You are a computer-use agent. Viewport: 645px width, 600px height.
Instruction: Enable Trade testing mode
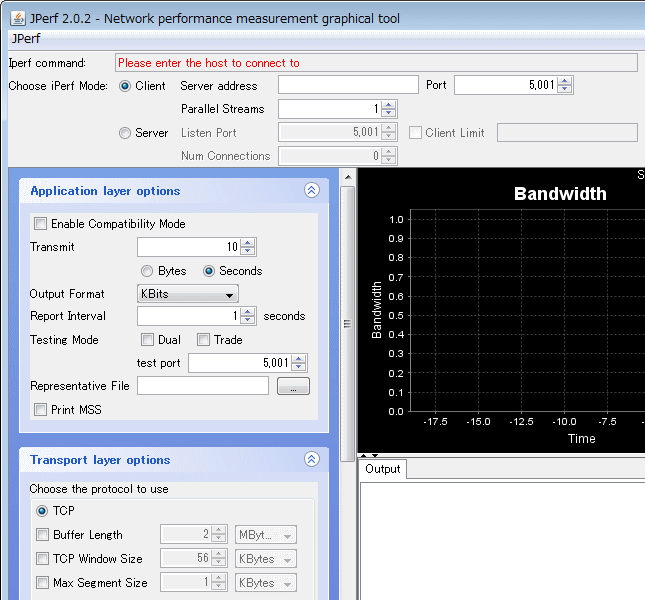tap(203, 340)
